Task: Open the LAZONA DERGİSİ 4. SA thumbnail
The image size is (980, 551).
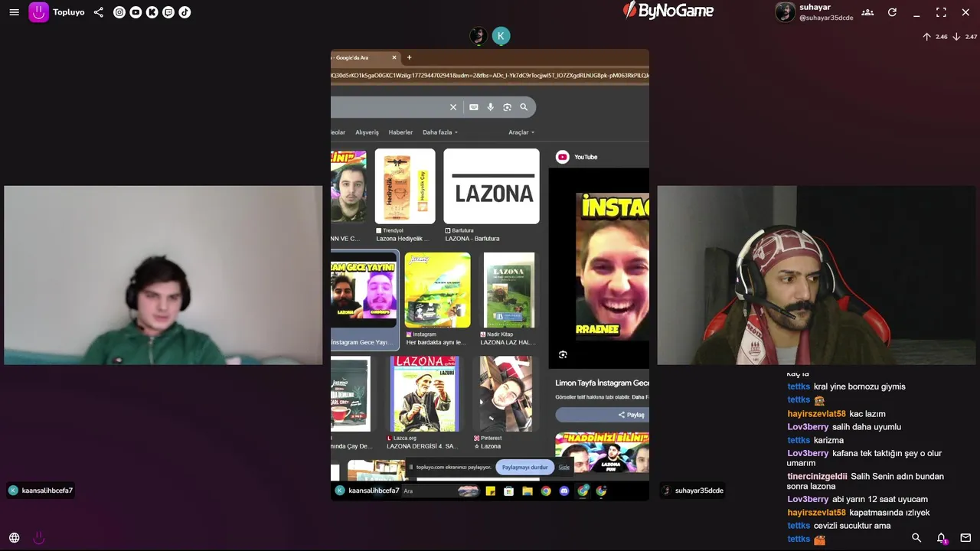Action: point(424,393)
